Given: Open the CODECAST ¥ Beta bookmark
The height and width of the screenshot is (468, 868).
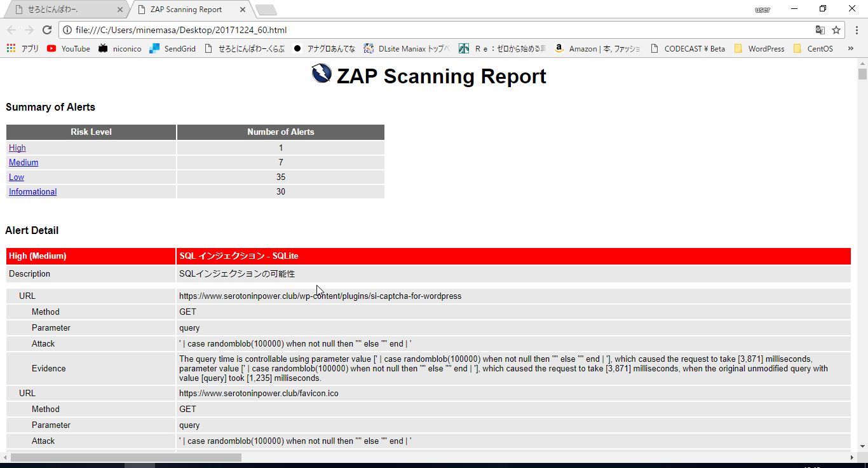Looking at the screenshot, I should coord(688,48).
